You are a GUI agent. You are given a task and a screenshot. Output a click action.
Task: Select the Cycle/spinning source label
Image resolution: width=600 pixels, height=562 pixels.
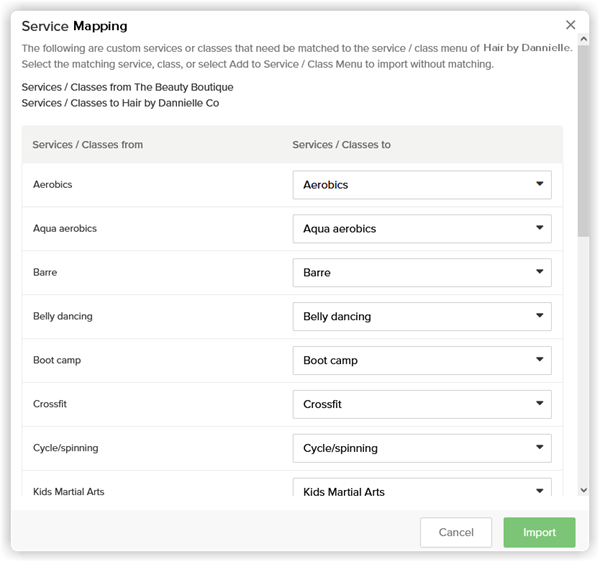click(65, 448)
